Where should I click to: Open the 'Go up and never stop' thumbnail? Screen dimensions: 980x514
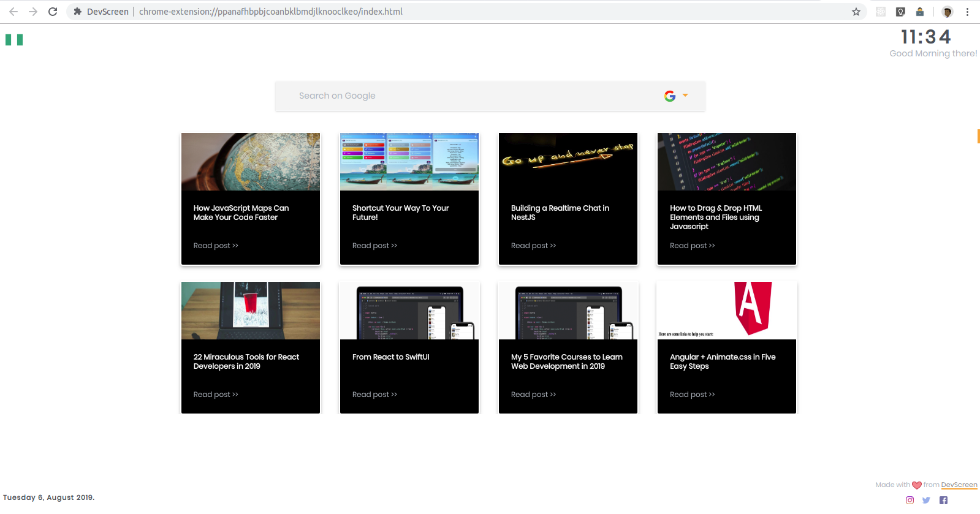click(568, 162)
